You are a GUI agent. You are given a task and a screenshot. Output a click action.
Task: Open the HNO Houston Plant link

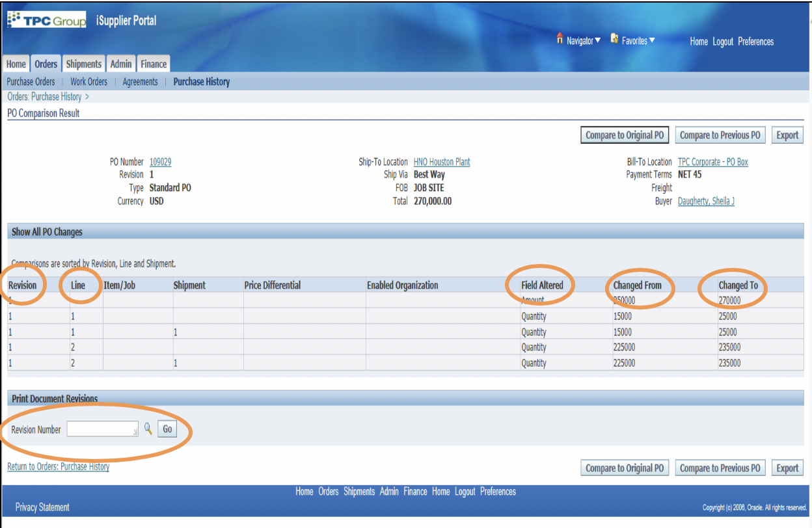coord(442,162)
